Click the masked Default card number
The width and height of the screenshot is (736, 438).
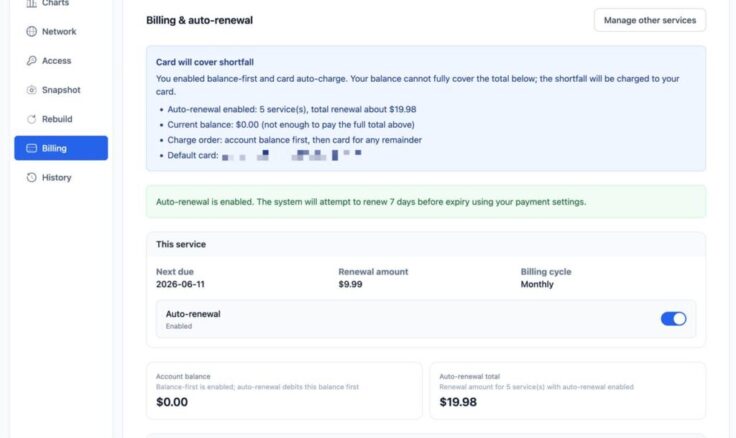291,155
